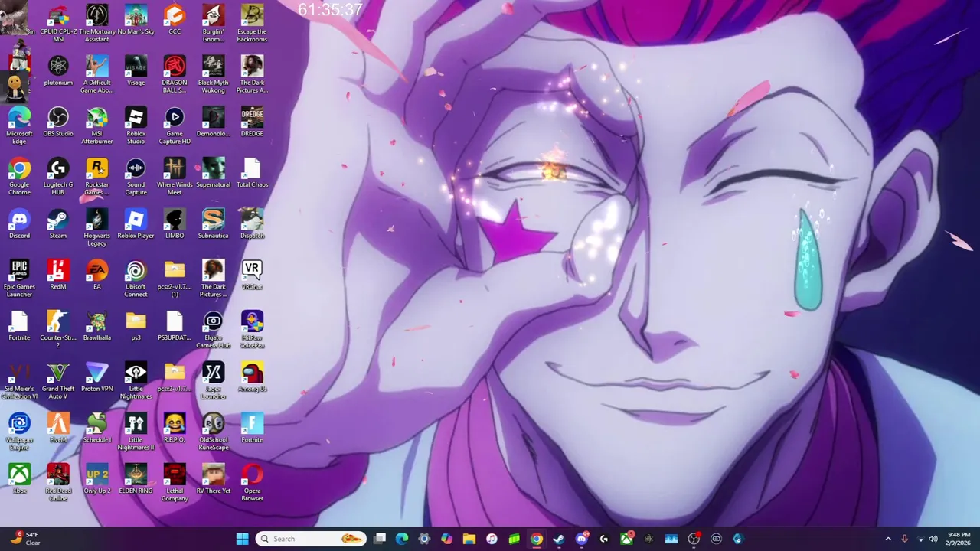Image resolution: width=980 pixels, height=551 pixels.
Task: Open the CPUID CPU-Z MSI shortcut
Action: coord(58,23)
